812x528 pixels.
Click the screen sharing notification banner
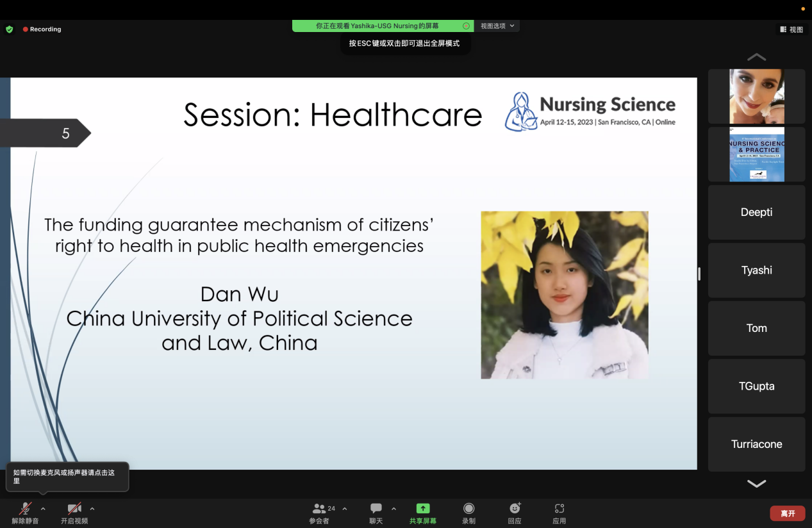[x=377, y=26]
